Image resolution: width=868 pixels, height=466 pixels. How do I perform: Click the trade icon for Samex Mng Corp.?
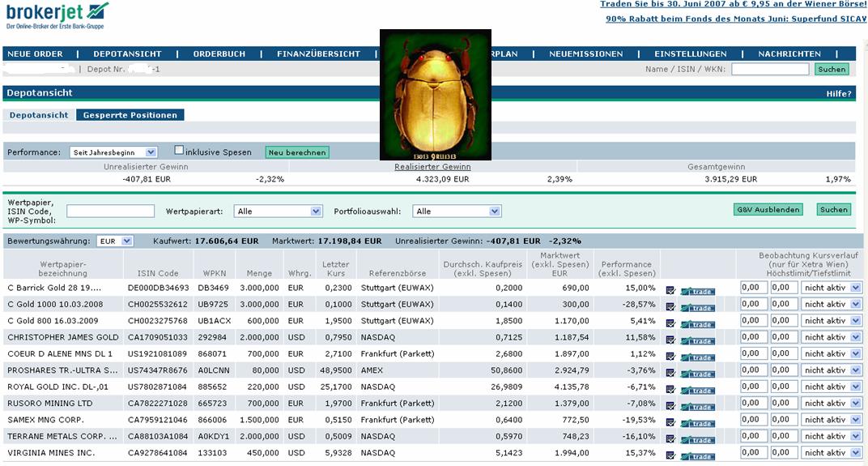coord(697,423)
